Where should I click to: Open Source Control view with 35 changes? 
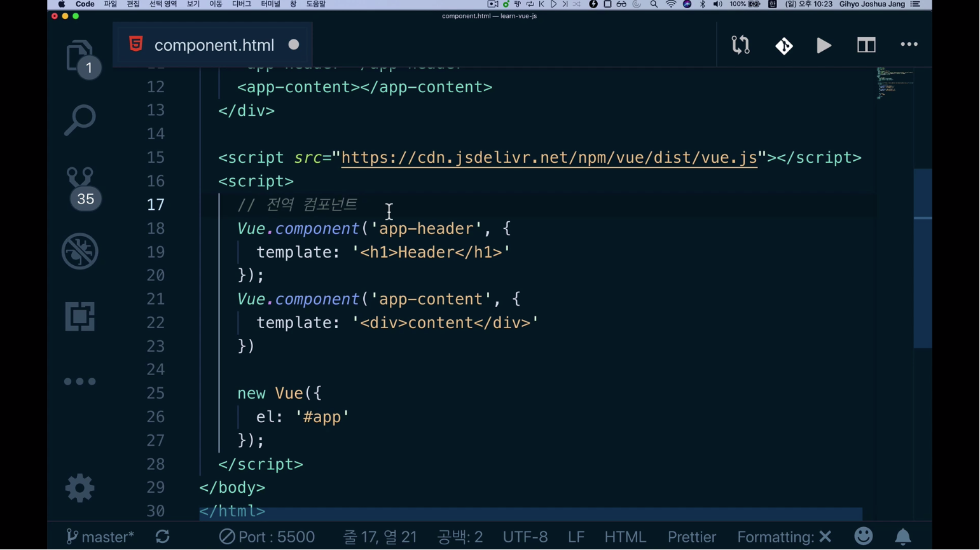pyautogui.click(x=79, y=187)
